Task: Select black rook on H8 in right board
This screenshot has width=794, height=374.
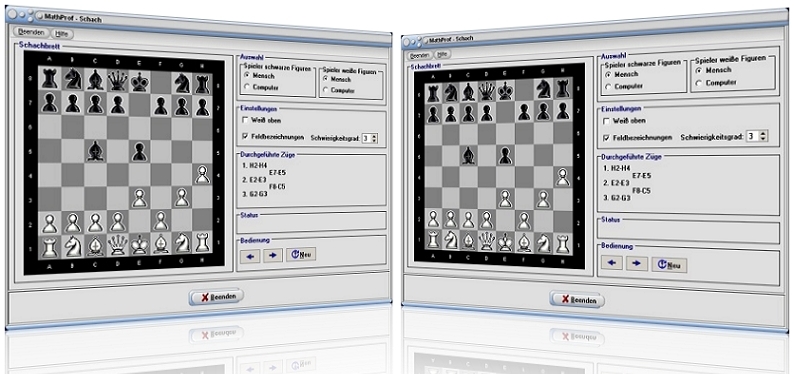Action: [x=562, y=89]
